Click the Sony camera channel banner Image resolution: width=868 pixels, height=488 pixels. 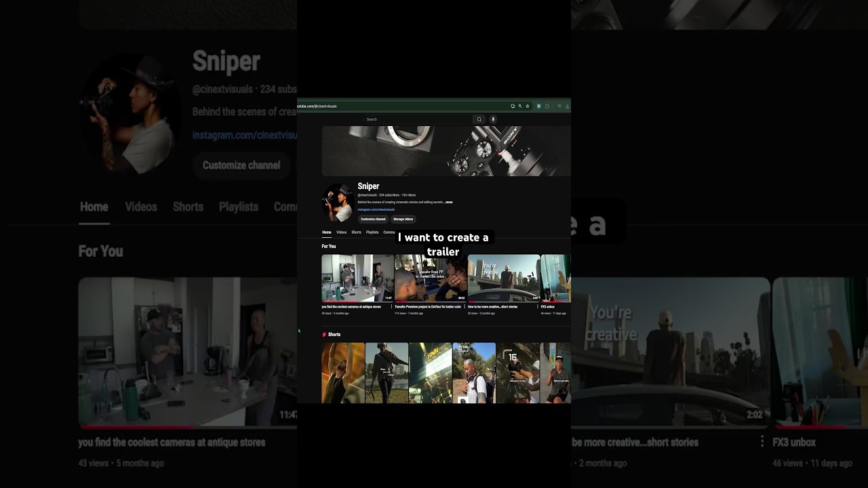click(x=446, y=151)
